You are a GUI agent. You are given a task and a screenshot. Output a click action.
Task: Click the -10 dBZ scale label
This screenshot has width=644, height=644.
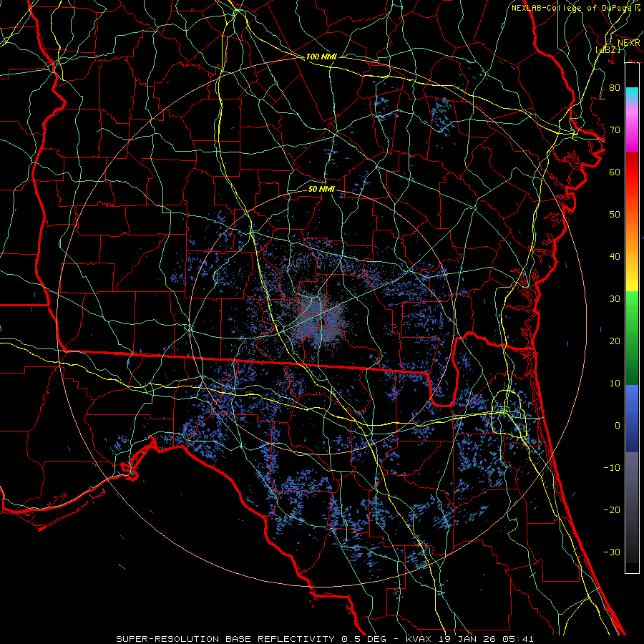pyautogui.click(x=612, y=468)
